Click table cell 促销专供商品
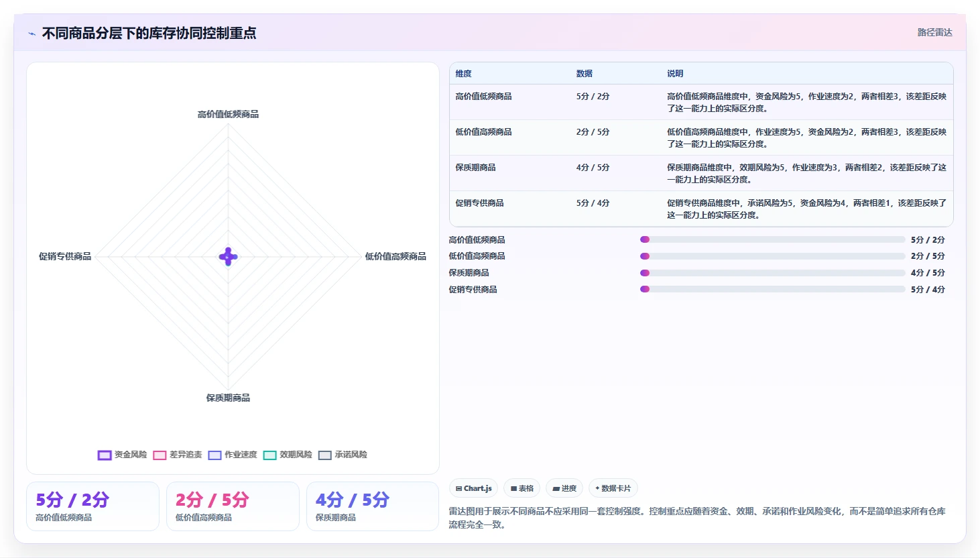 479,203
